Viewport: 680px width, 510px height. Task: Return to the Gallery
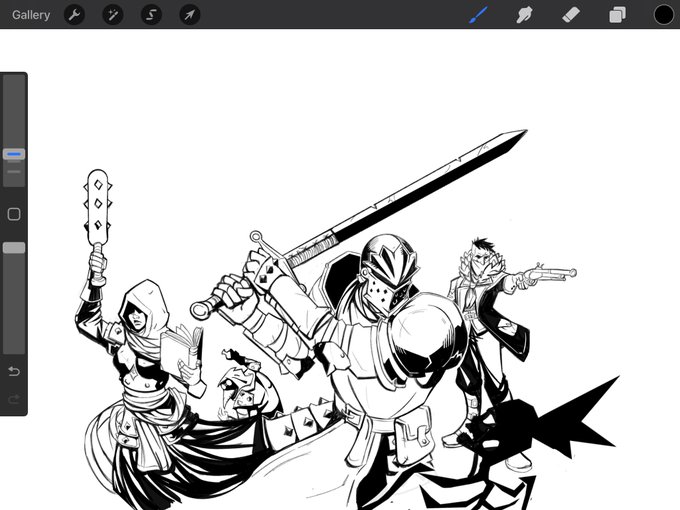[x=31, y=15]
